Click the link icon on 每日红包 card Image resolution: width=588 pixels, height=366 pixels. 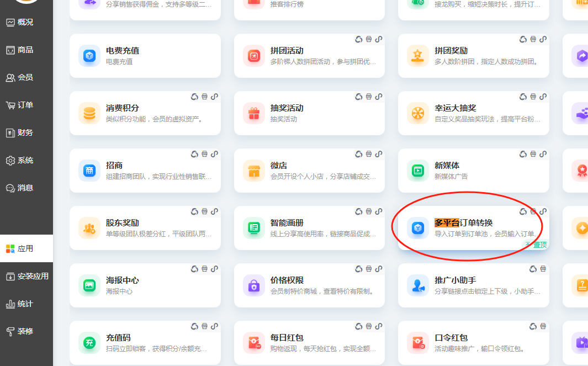click(379, 326)
